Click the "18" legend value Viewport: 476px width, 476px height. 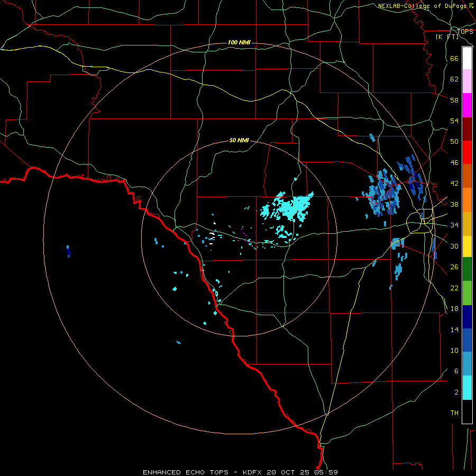pyautogui.click(x=454, y=309)
